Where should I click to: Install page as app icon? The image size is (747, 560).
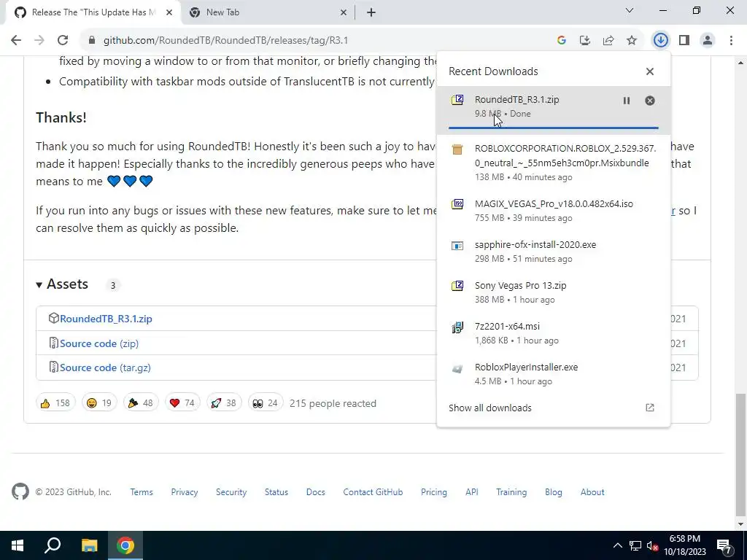click(585, 41)
